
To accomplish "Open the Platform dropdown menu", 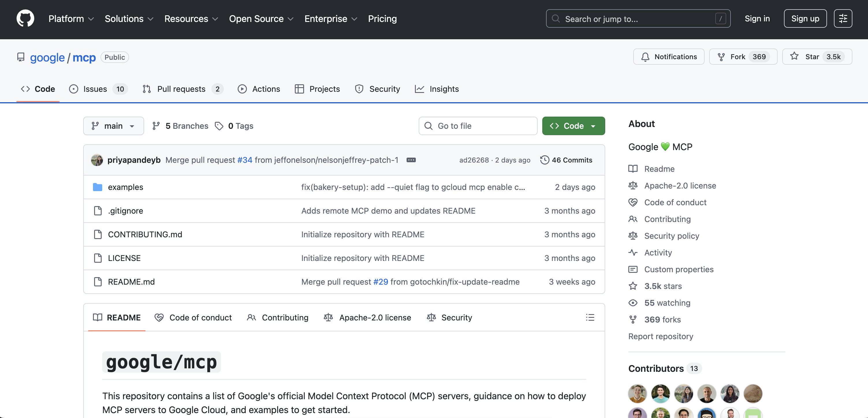I will point(71,18).
